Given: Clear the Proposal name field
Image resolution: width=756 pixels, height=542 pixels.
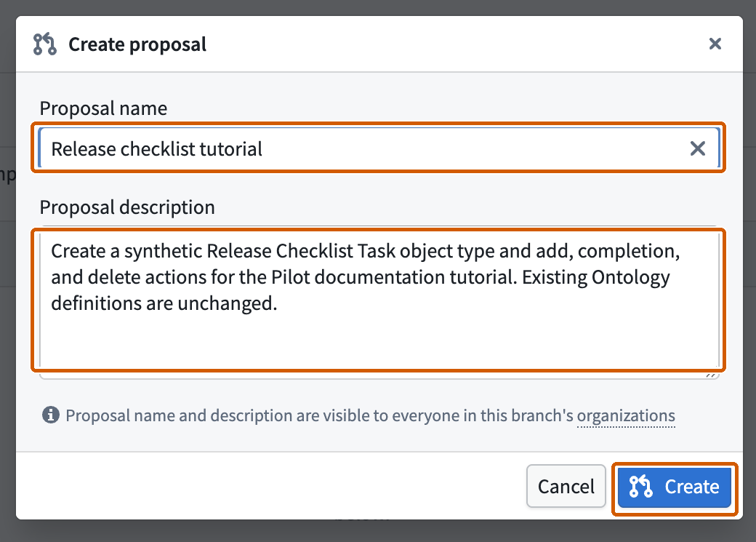Looking at the screenshot, I should pos(697,148).
